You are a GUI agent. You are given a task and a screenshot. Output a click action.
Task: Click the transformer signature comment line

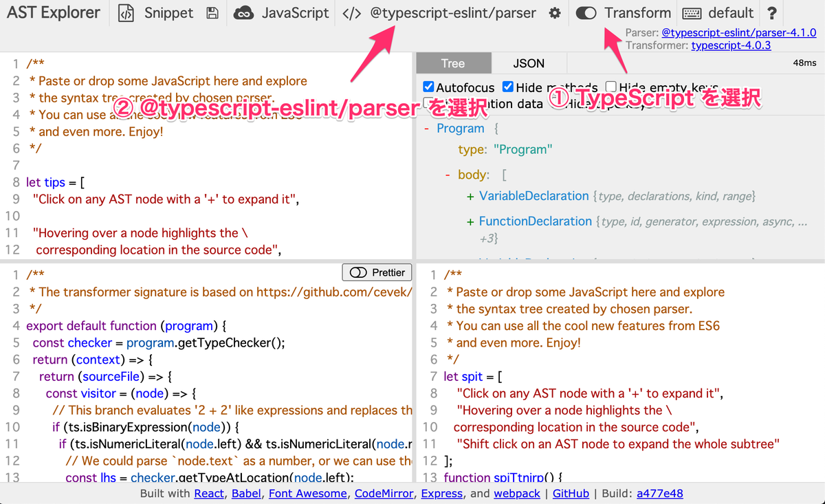pyautogui.click(x=221, y=292)
